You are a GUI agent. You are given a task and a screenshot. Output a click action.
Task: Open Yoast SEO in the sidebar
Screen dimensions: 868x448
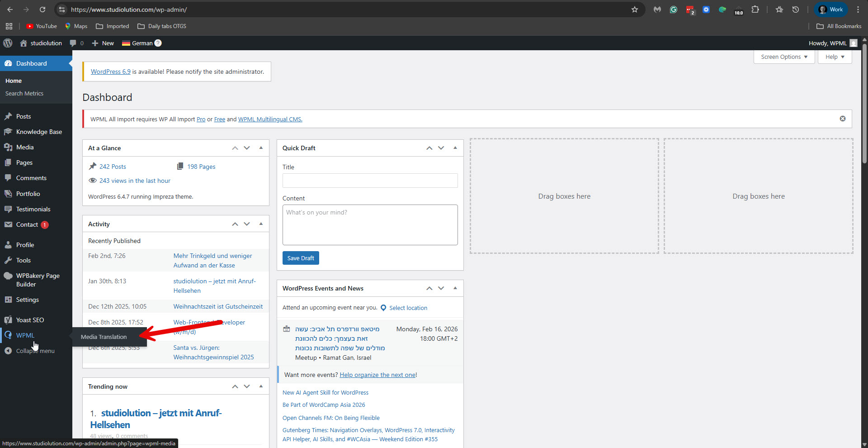tap(30, 320)
